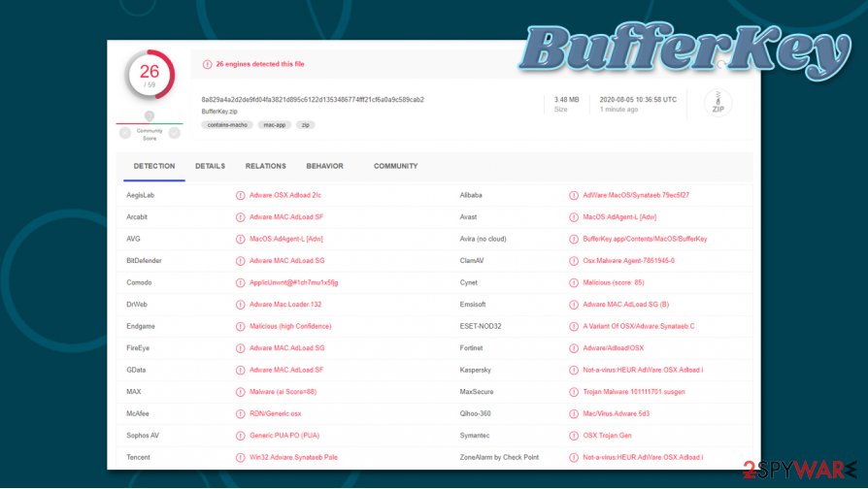
Task: Click the warning icon in Avira row
Action: (574, 239)
